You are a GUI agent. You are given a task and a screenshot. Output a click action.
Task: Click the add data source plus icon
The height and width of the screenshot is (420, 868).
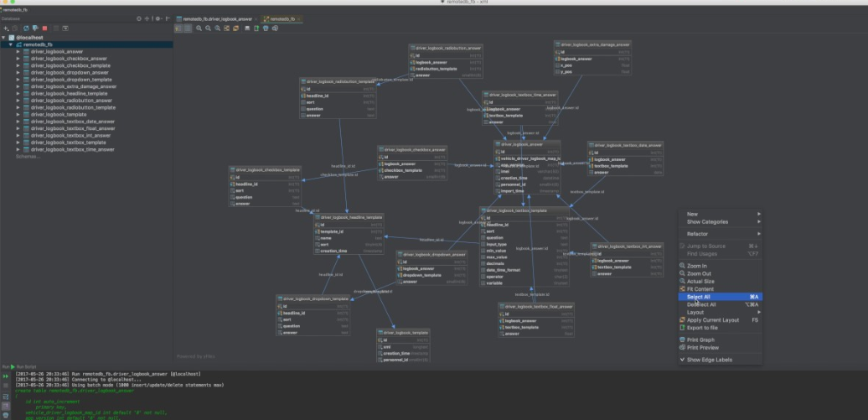6,29
